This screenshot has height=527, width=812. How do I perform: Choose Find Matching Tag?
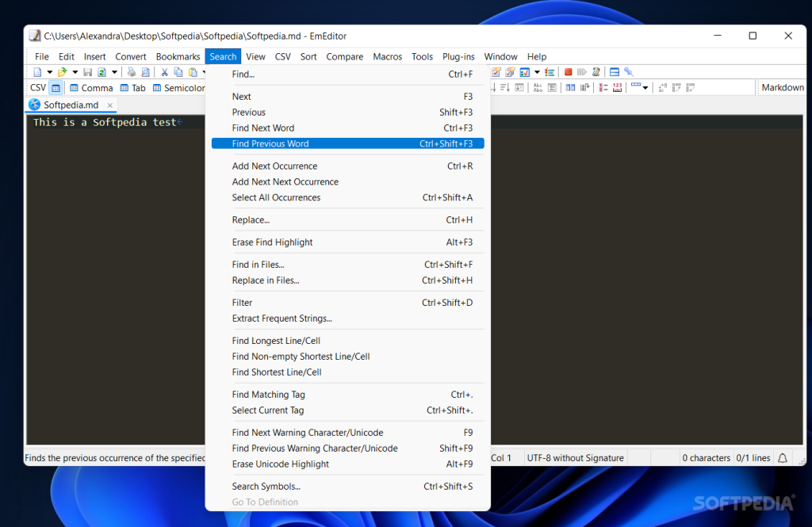click(347, 395)
